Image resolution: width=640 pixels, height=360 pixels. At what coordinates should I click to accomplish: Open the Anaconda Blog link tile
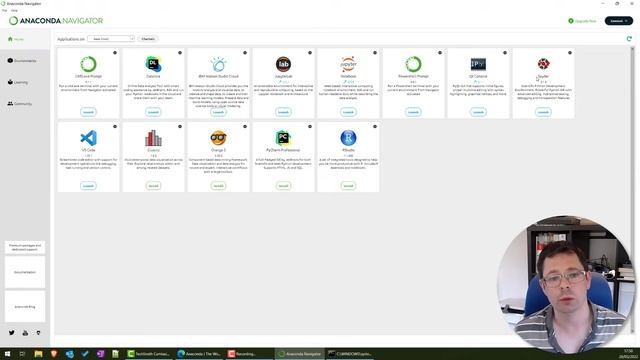[25, 307]
